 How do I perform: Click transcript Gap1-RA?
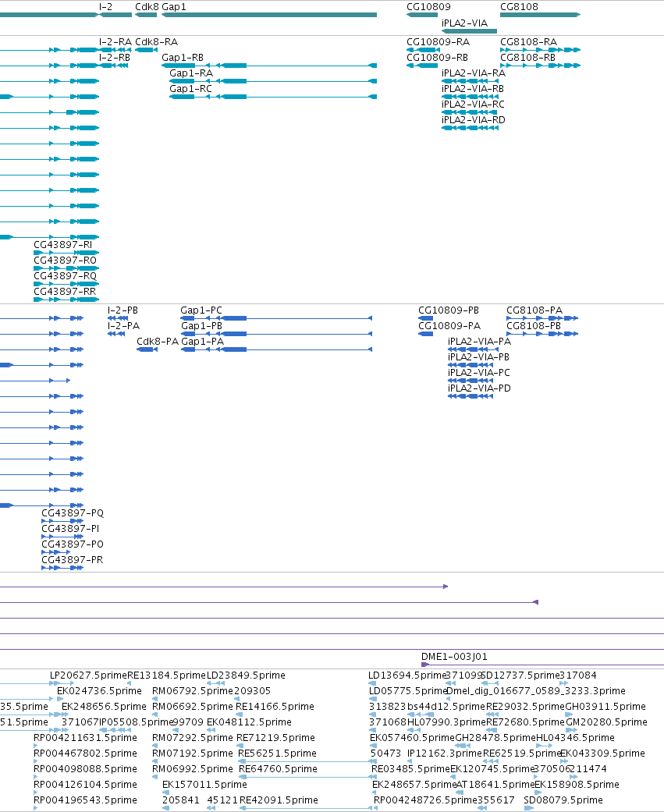[x=191, y=73]
